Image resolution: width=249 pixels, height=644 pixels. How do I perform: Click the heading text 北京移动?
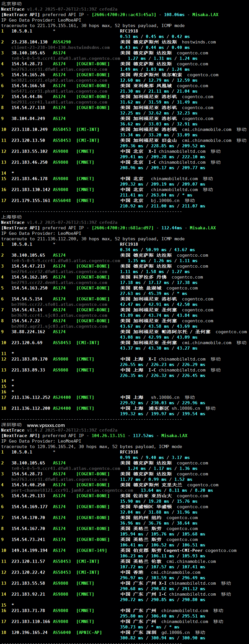click(x=11, y=3)
